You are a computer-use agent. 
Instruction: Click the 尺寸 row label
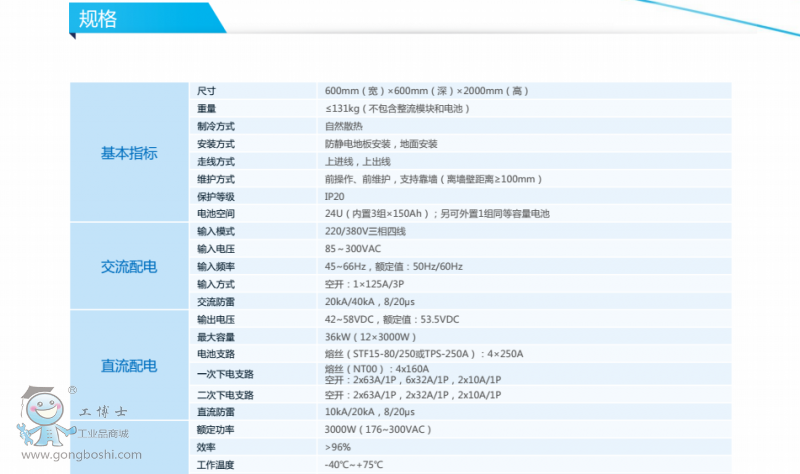pyautogui.click(x=207, y=91)
